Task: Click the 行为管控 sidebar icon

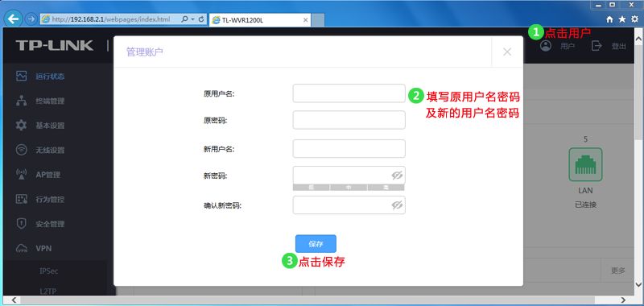Action: (22, 199)
